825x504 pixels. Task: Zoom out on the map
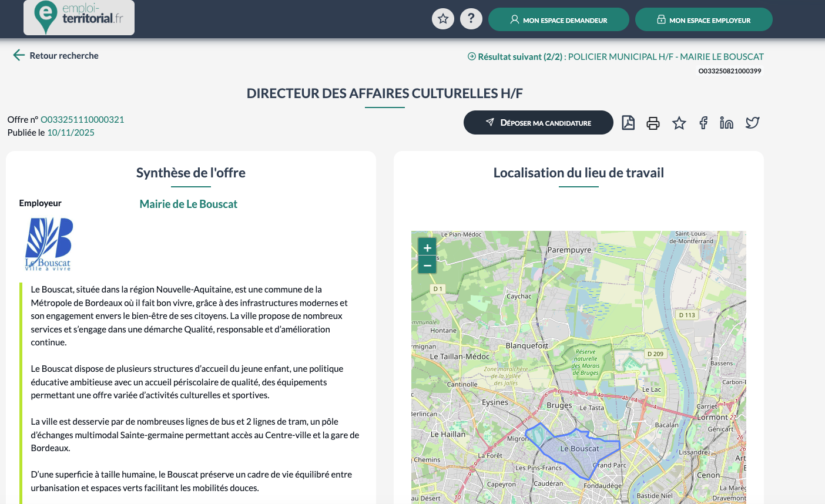[427, 266]
